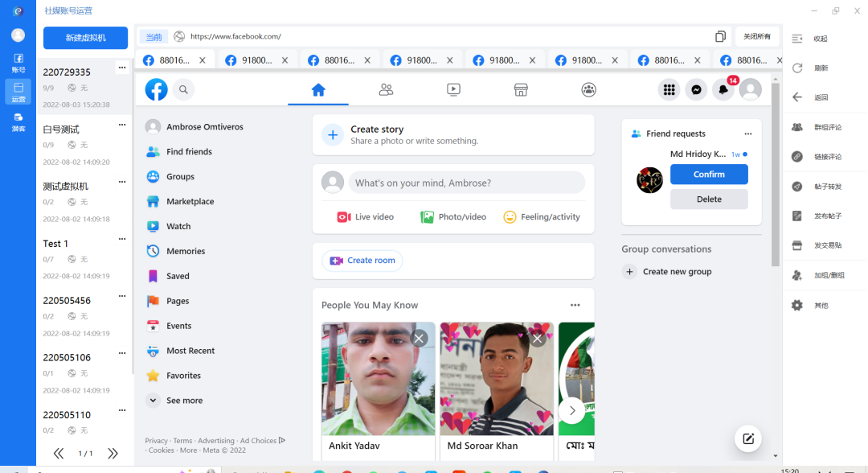Screen dimensions: 868x473
Task: Click the What's on your mind field
Action: click(x=467, y=183)
